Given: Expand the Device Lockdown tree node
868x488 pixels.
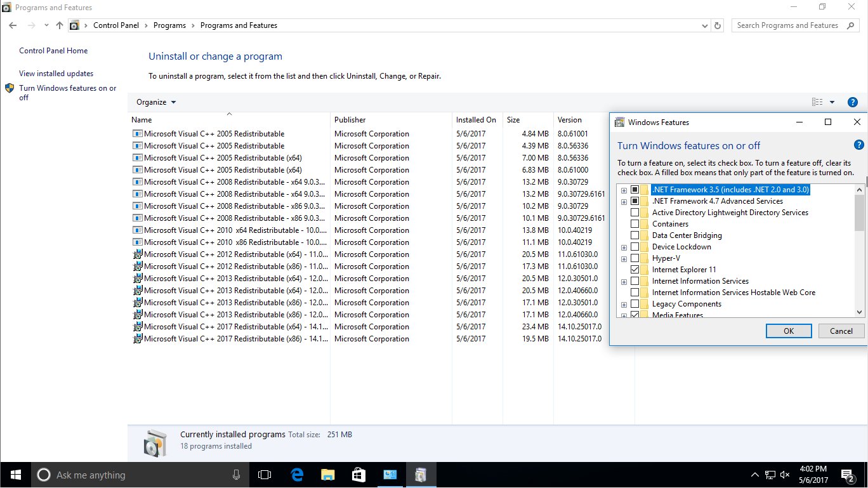Looking at the screenshot, I should pos(624,247).
